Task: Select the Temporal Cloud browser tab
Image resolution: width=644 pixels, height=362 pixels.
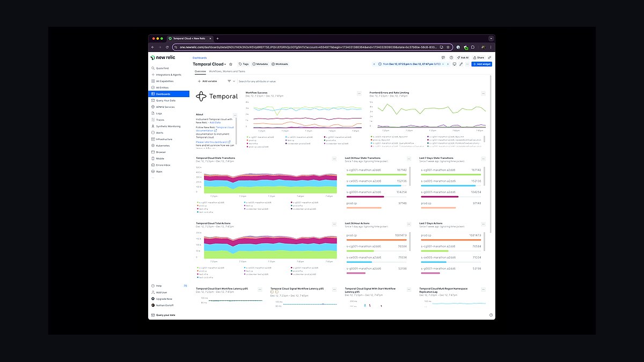Action: click(191, 39)
